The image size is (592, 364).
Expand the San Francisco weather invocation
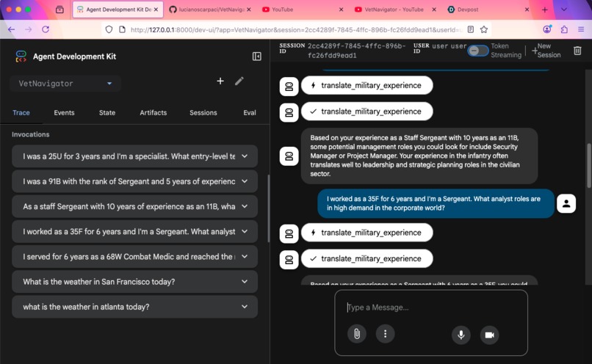pyautogui.click(x=135, y=282)
